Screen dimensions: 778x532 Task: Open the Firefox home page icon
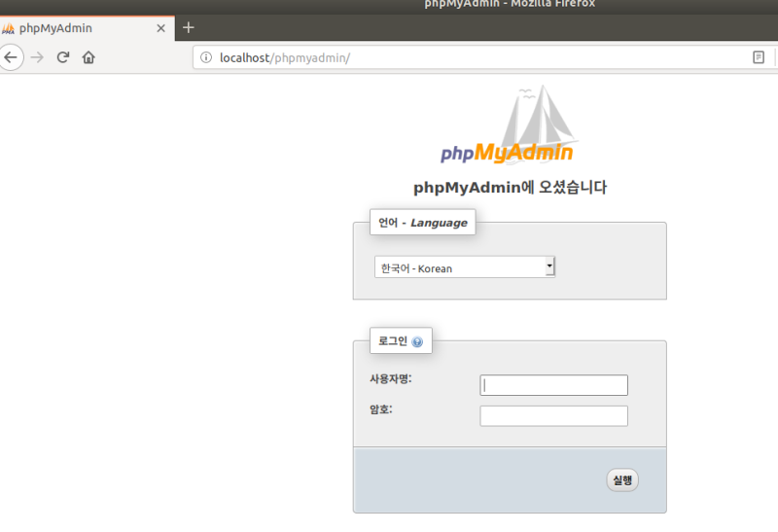[88, 57]
